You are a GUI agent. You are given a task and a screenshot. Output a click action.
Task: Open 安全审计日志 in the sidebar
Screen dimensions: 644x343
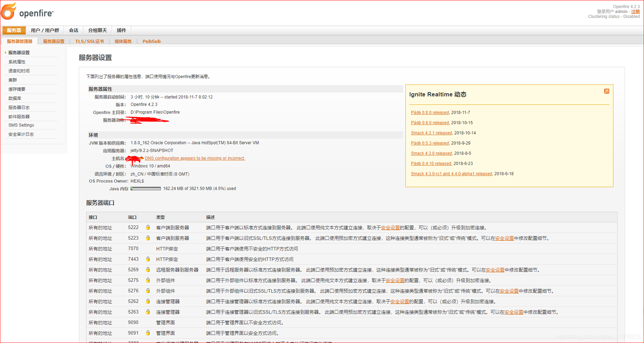(x=21, y=134)
